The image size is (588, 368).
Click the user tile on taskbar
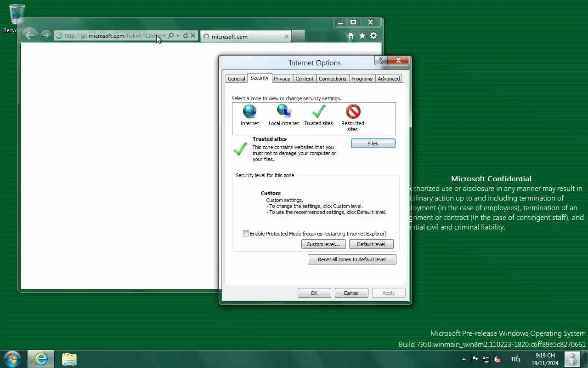[x=572, y=359]
